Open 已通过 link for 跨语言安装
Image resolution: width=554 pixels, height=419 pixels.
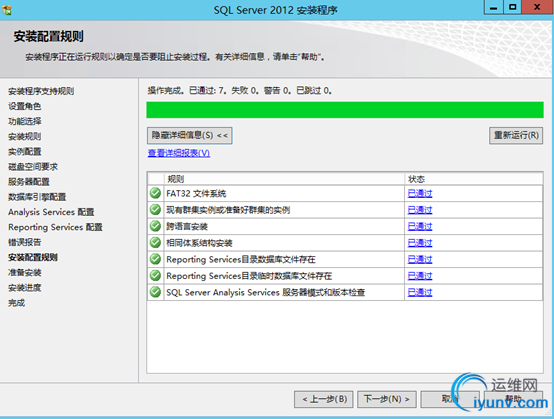[420, 226]
